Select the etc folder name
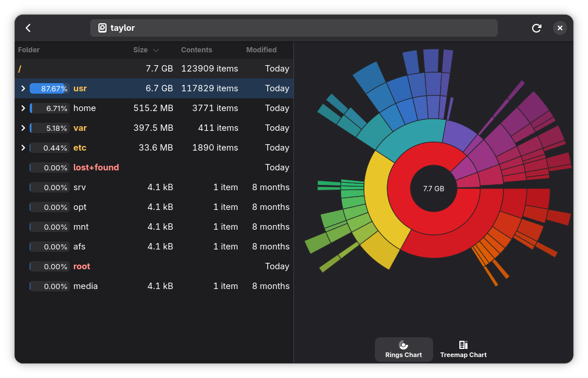 (x=80, y=148)
